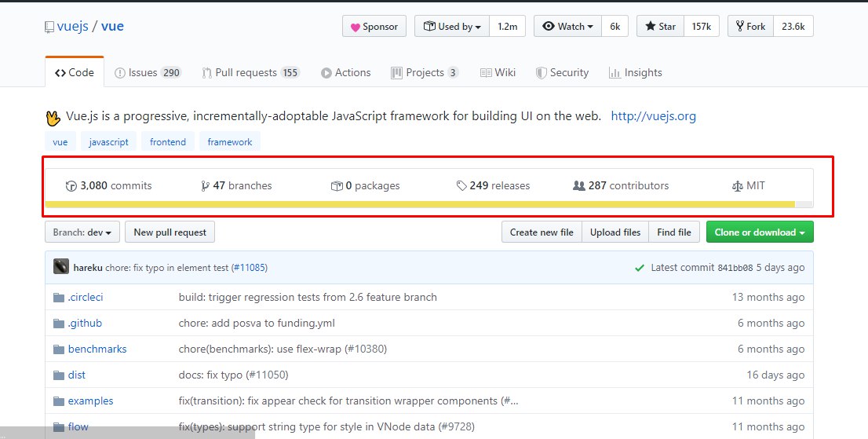View the 47 branches list

click(236, 185)
